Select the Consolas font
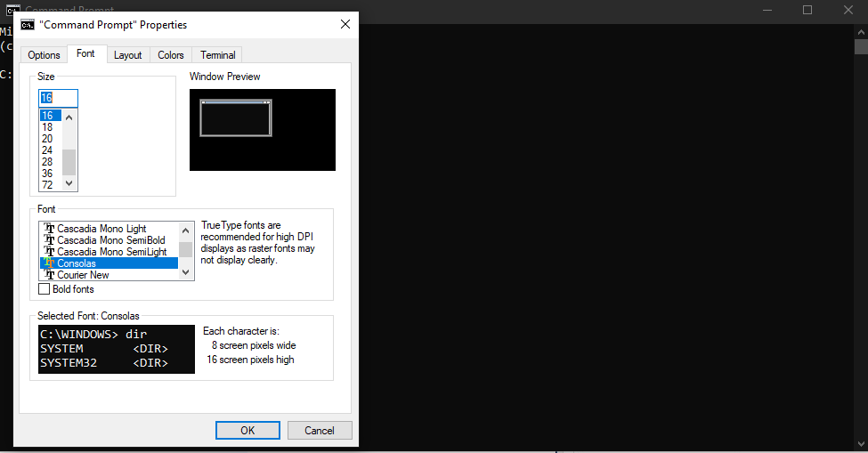Screen dimensions: 868x453 pos(109,263)
